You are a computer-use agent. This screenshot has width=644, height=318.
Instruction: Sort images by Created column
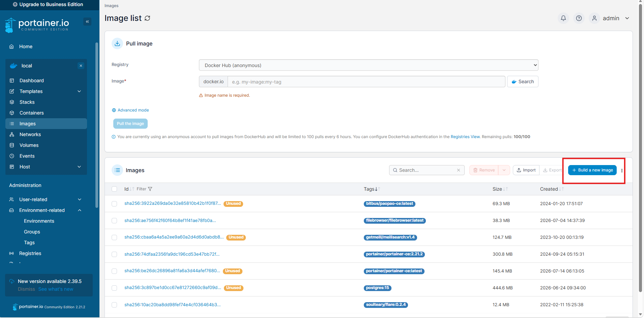[x=552, y=189]
